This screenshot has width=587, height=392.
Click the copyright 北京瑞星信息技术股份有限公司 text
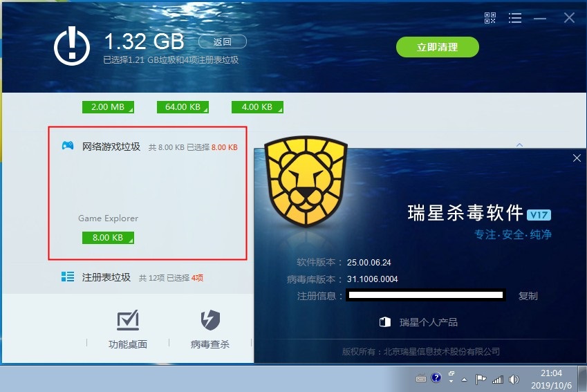coord(442,352)
